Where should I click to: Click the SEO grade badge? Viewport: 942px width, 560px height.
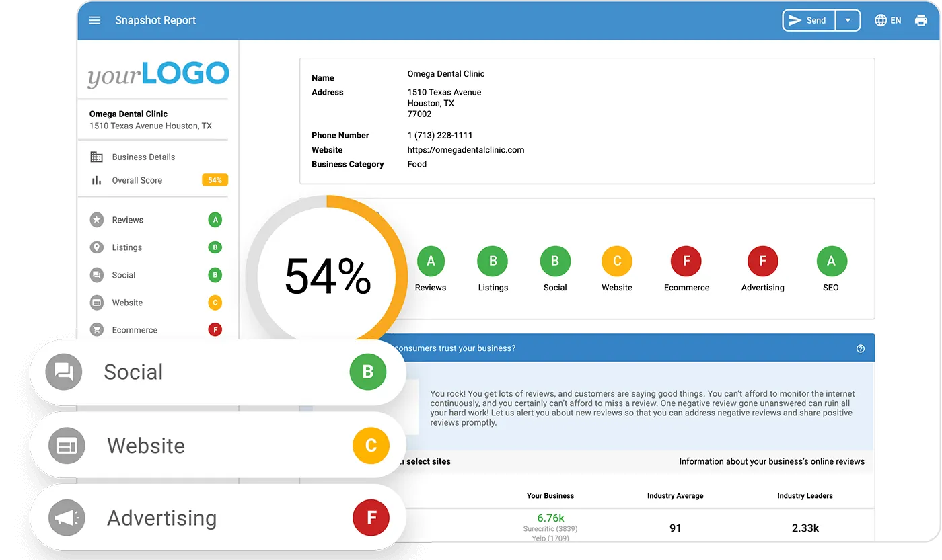(831, 261)
